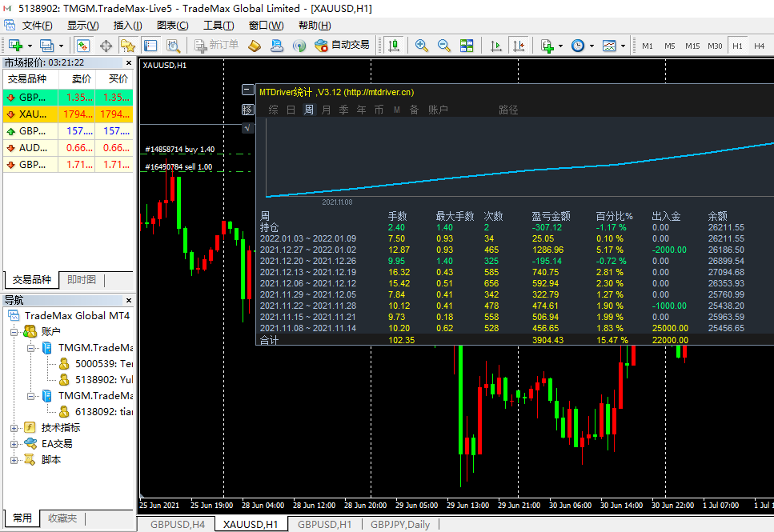The image size is (774, 532).
Task: Toggle the Terminal window icon
Action: tap(150, 46)
